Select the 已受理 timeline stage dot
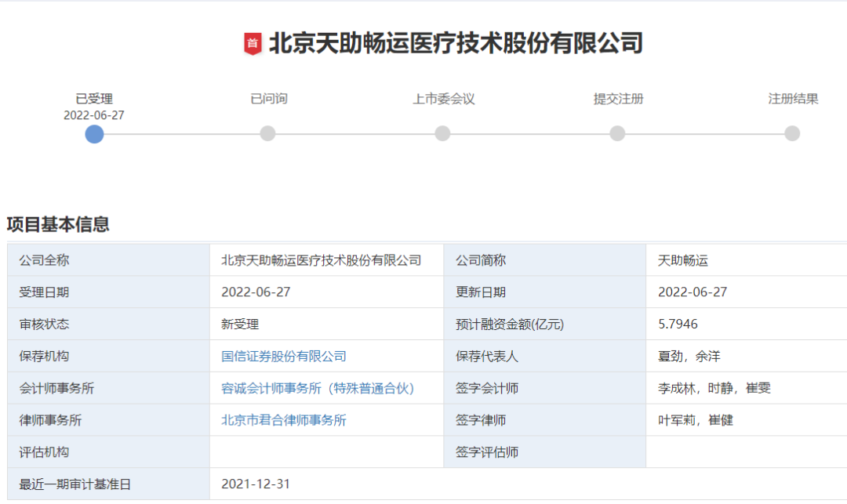Screen dimensions: 847x504 coord(95,134)
